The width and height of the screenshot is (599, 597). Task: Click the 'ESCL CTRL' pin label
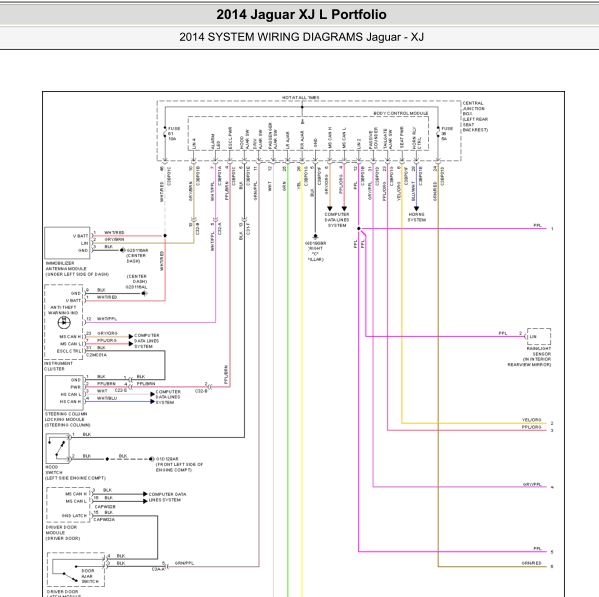pos(69,351)
